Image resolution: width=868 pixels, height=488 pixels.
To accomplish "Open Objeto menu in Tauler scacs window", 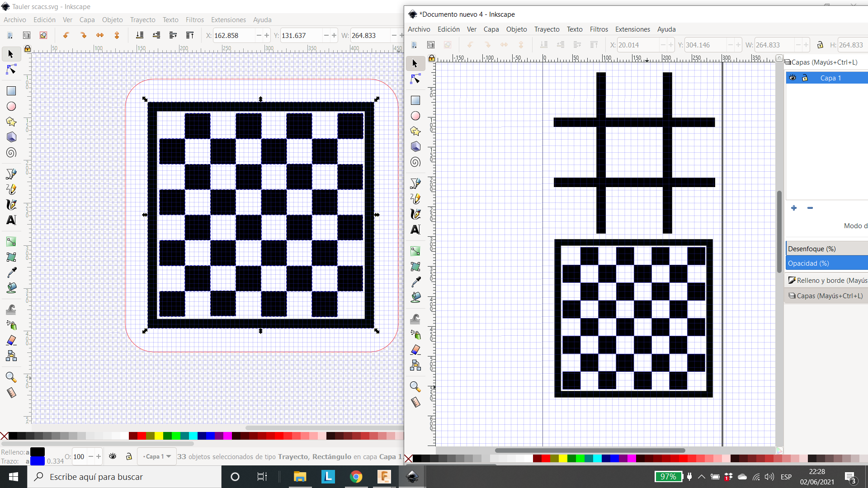I will click(x=112, y=19).
